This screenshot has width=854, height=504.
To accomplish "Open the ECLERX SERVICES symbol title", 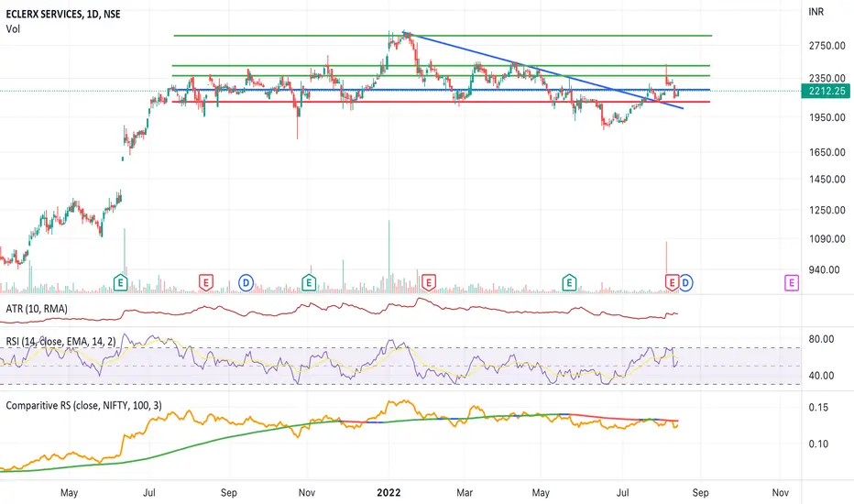I will (x=63, y=14).
